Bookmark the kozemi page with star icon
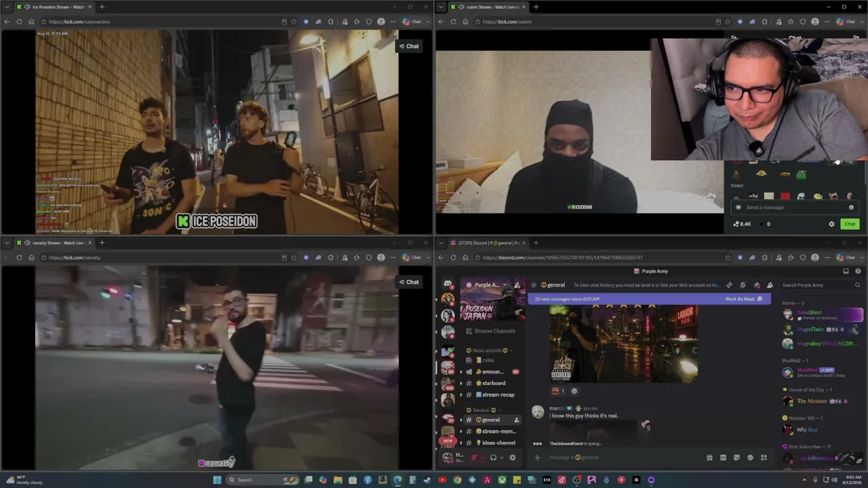 click(x=728, y=22)
